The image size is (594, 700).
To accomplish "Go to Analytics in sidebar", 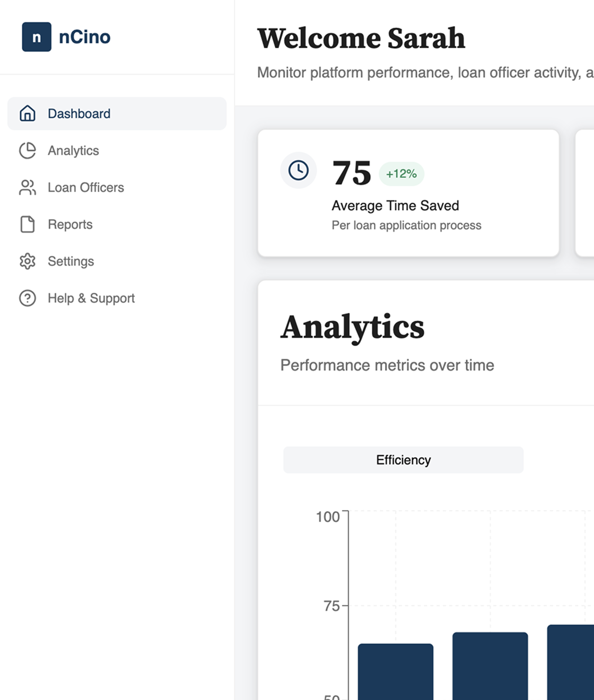I will point(73,151).
